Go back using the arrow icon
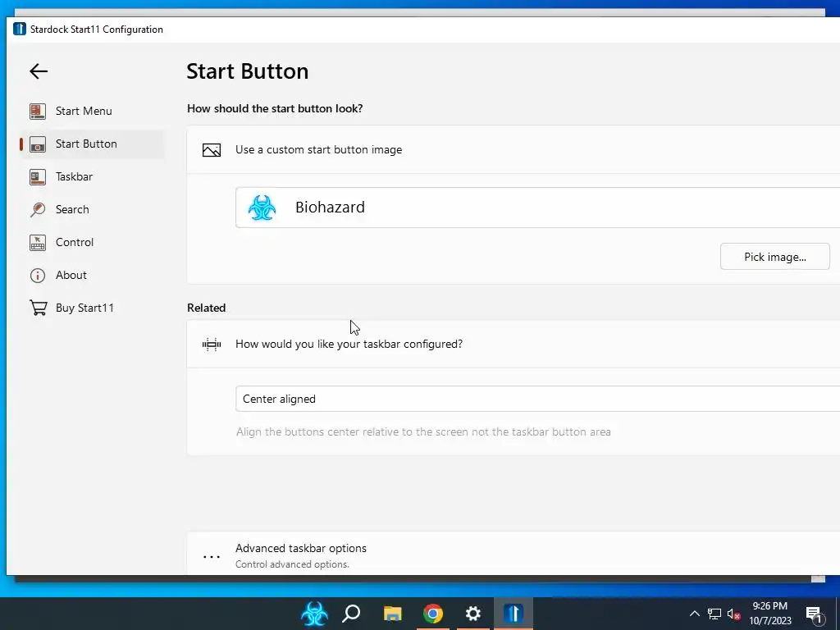This screenshot has width=840, height=630. 39,71
